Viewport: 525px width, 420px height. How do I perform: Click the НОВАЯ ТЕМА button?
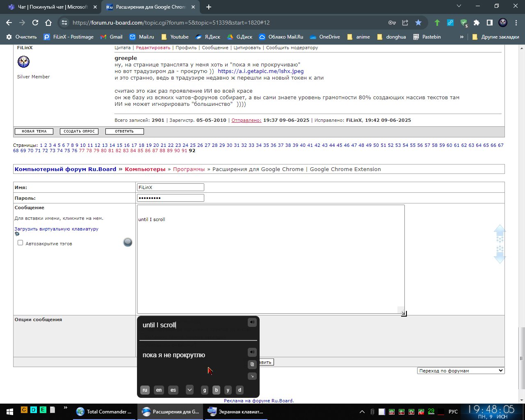coord(34,131)
